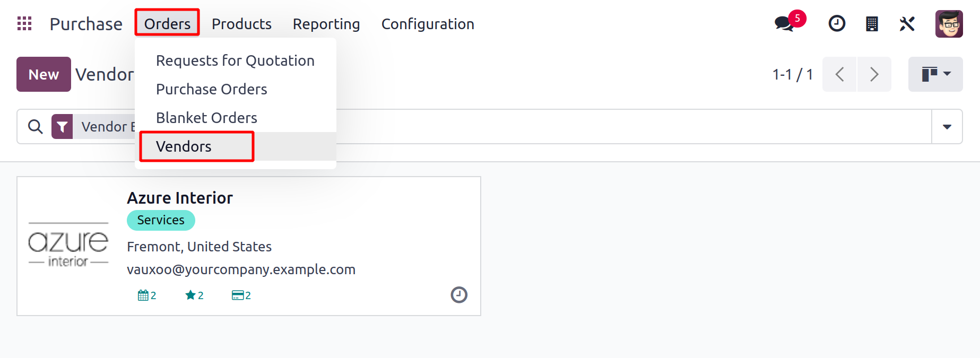Select Purchase Orders from the menu
This screenshot has height=358, width=980.
click(x=211, y=89)
